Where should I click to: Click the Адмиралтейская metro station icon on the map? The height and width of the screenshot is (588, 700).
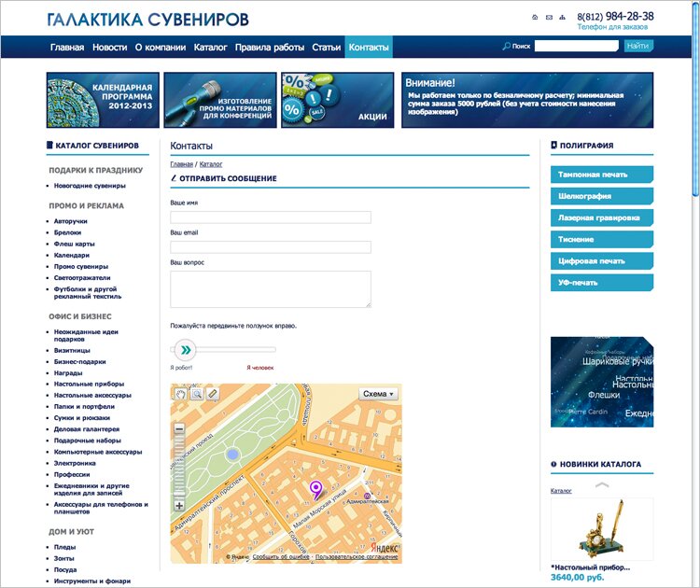[367, 496]
